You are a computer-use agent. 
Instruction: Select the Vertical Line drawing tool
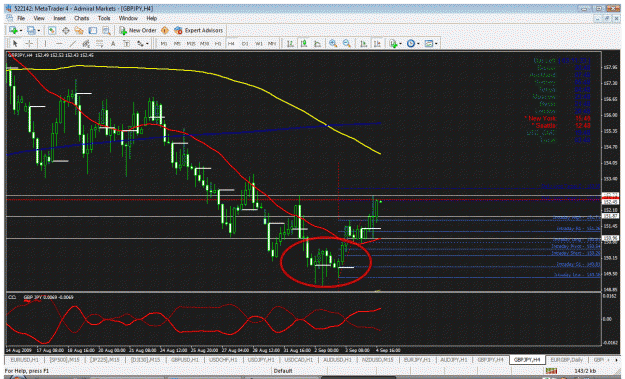(x=45, y=43)
